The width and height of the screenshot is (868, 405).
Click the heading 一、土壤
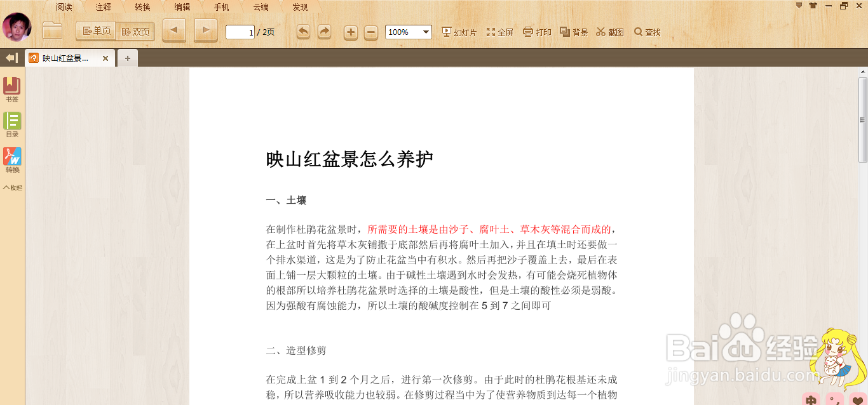[286, 200]
